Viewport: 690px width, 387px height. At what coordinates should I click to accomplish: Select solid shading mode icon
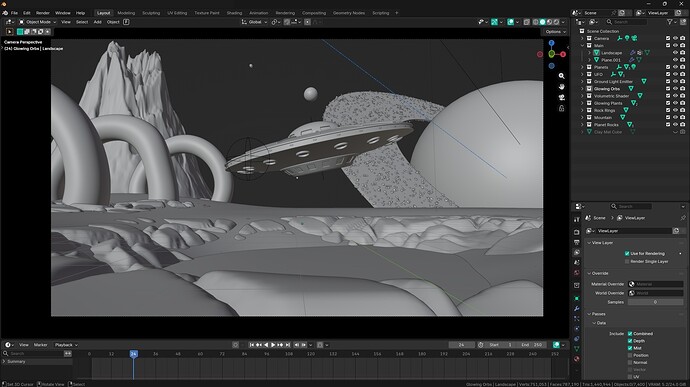543,22
